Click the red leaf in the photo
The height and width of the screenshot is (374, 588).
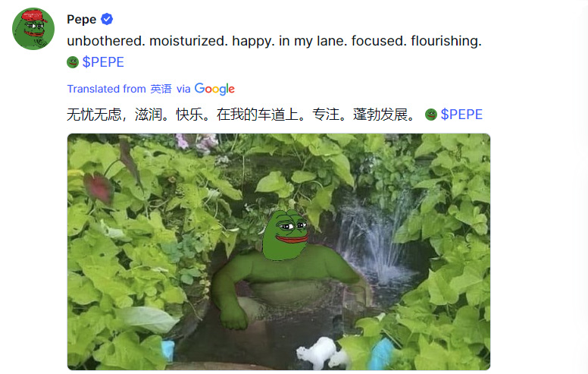pos(99,188)
